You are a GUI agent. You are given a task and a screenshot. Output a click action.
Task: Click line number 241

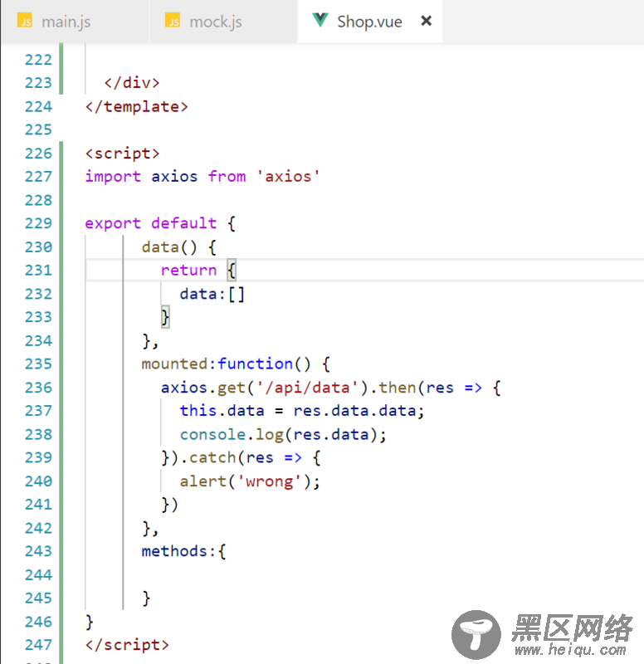click(x=38, y=504)
